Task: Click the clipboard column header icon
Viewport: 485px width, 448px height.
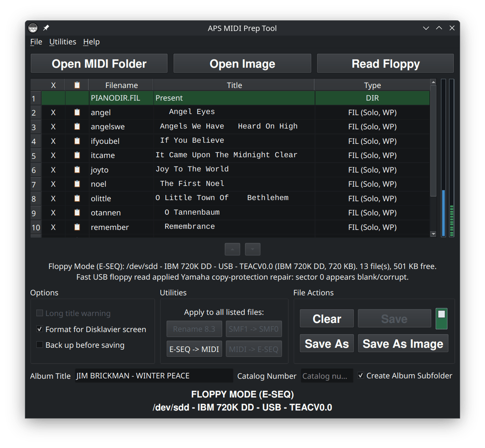Action: [77, 85]
